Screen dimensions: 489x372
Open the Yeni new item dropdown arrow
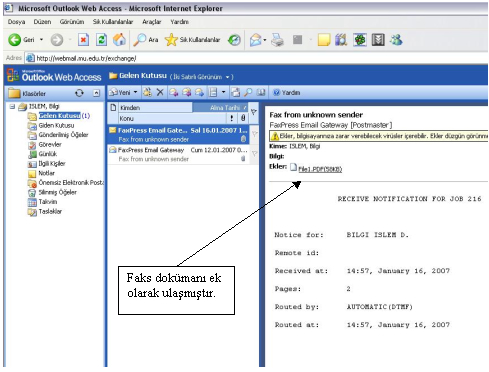[135, 92]
